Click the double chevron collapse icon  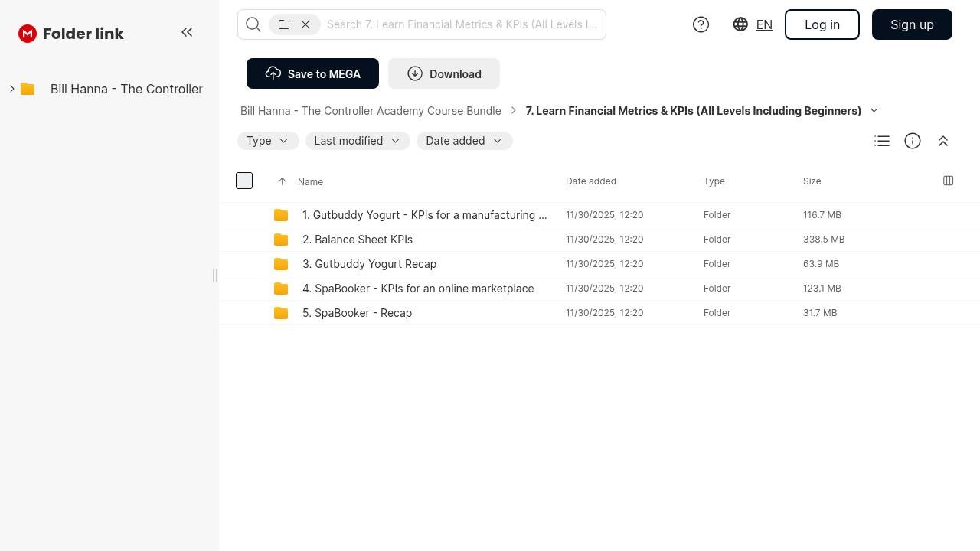coord(943,141)
